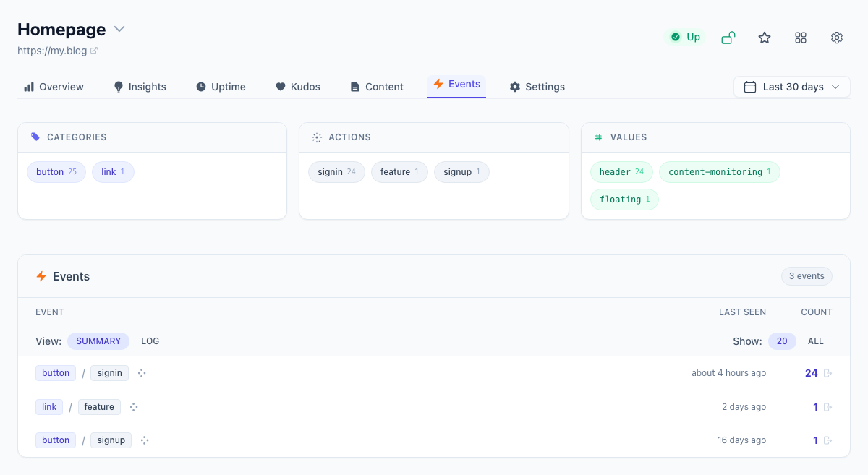Click the 3 events count badge

click(807, 276)
